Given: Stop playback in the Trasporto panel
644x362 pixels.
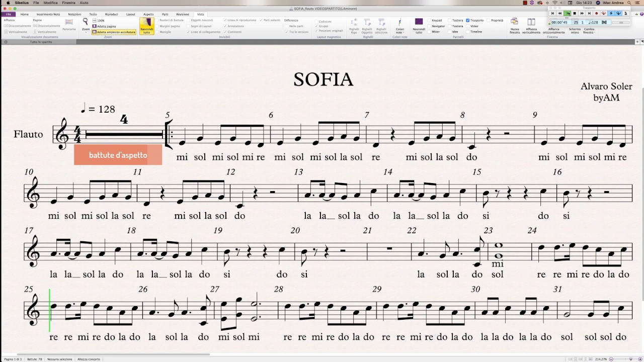Looking at the screenshot, I should click(575, 14).
